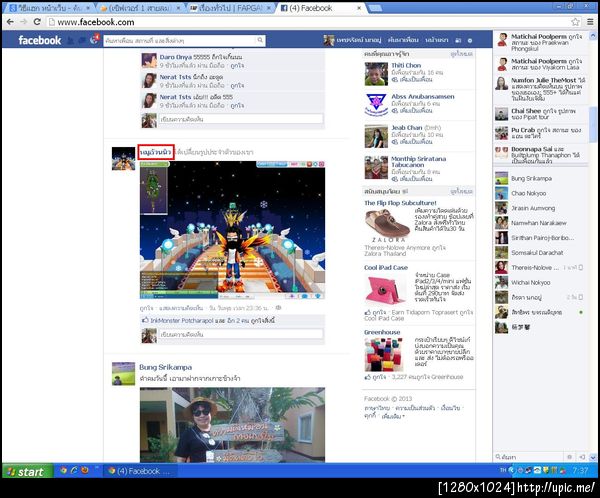Open a new tab button

coord(375,8)
